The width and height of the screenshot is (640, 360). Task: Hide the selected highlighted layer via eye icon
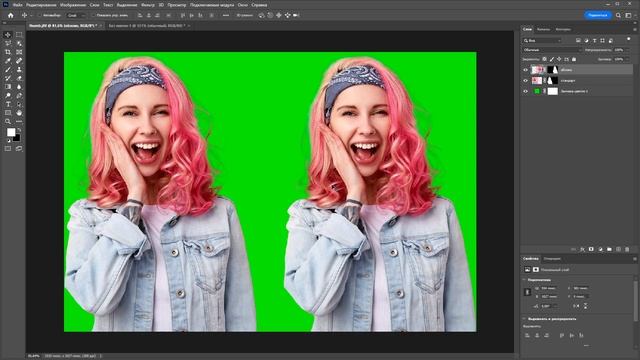[526, 70]
